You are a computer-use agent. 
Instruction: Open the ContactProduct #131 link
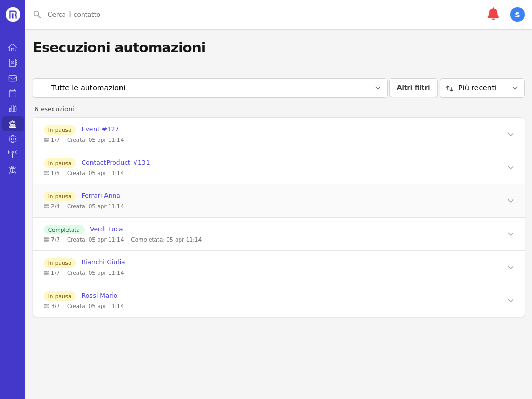tap(115, 163)
